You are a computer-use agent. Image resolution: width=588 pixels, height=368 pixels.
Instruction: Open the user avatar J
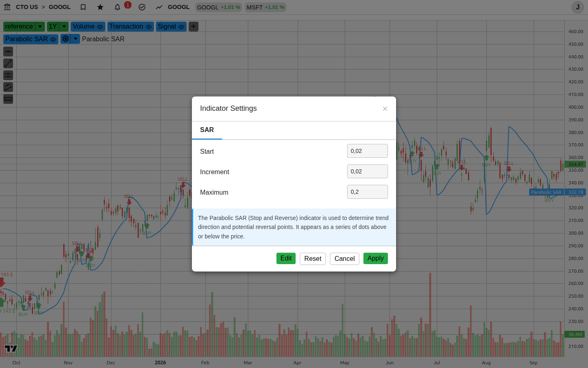(577, 7)
